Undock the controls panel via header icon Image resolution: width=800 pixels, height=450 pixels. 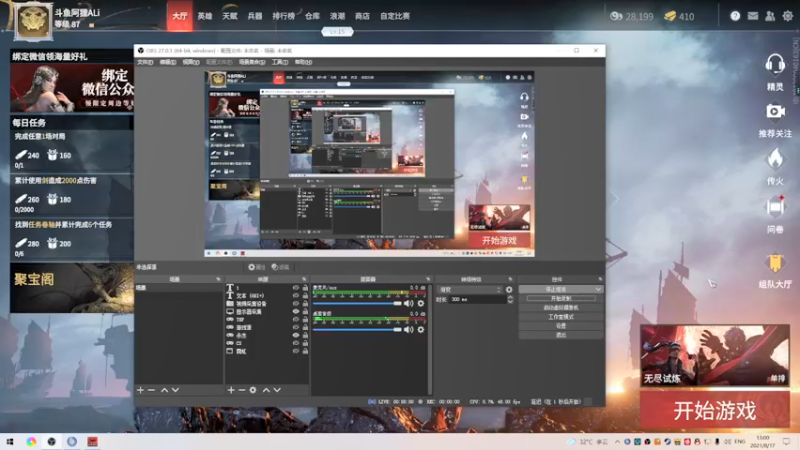click(x=600, y=279)
